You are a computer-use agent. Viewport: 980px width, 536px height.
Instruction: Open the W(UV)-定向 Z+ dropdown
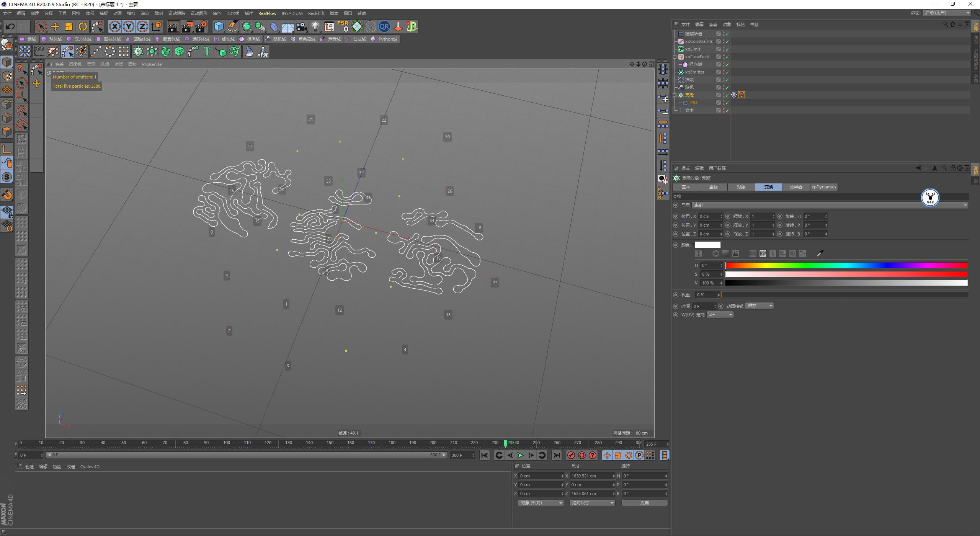pyautogui.click(x=720, y=314)
